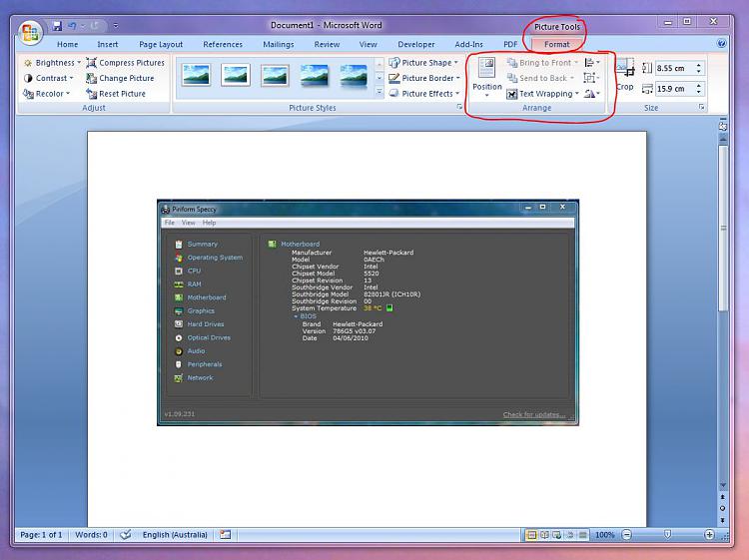749x560 pixels.
Task: Open Text Wrapping options
Action: 542,94
